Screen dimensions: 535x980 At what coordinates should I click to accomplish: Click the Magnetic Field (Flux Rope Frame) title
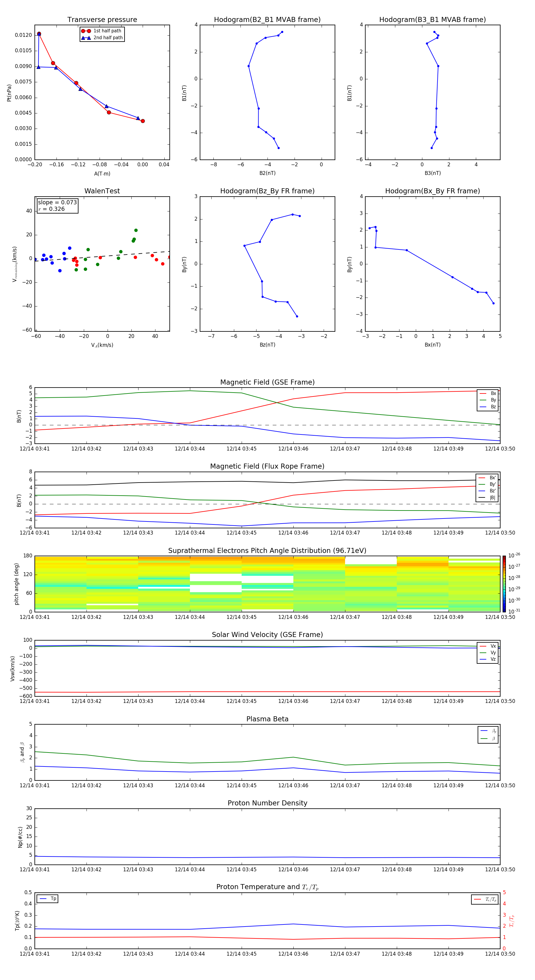click(x=267, y=467)
